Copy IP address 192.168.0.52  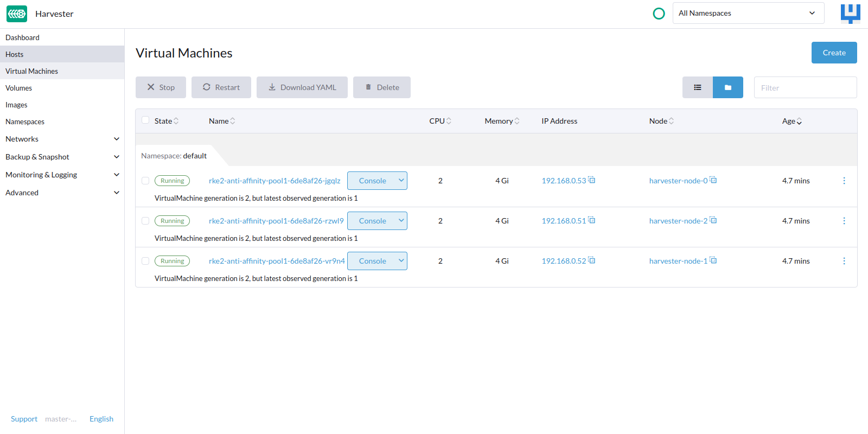(592, 260)
